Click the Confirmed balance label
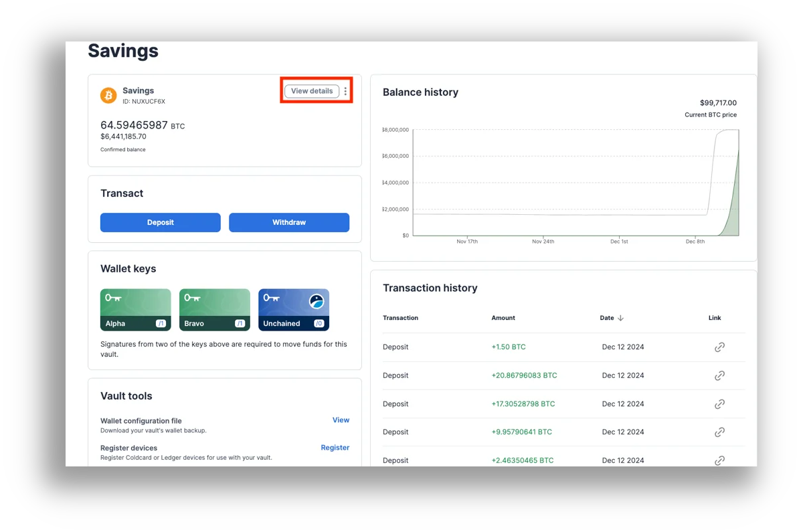 click(x=123, y=149)
